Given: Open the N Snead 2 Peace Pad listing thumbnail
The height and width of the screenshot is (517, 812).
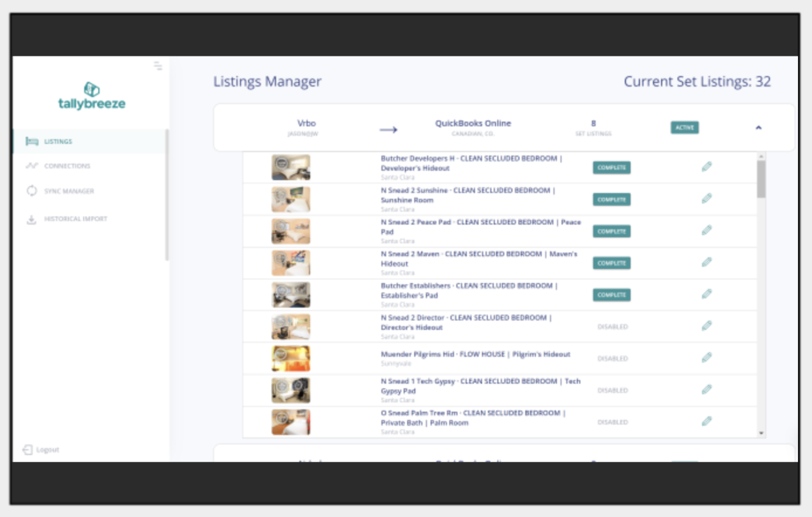Looking at the screenshot, I should [x=291, y=231].
